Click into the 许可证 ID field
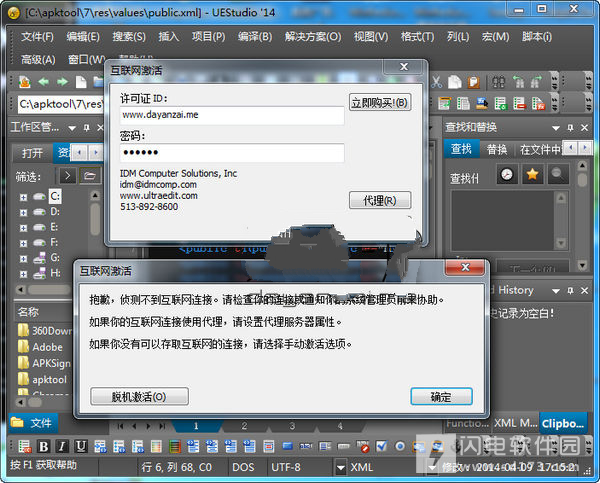Screen dimensions: 600x483 point(232,115)
